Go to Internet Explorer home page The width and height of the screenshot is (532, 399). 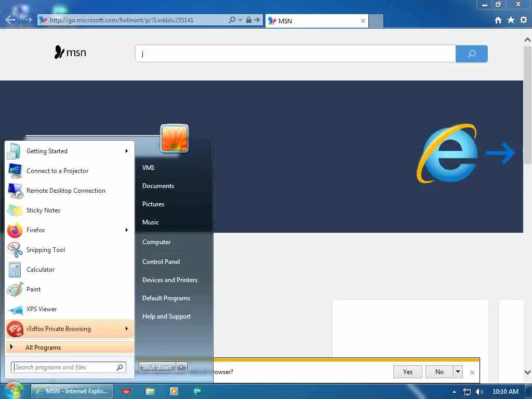[x=498, y=20]
